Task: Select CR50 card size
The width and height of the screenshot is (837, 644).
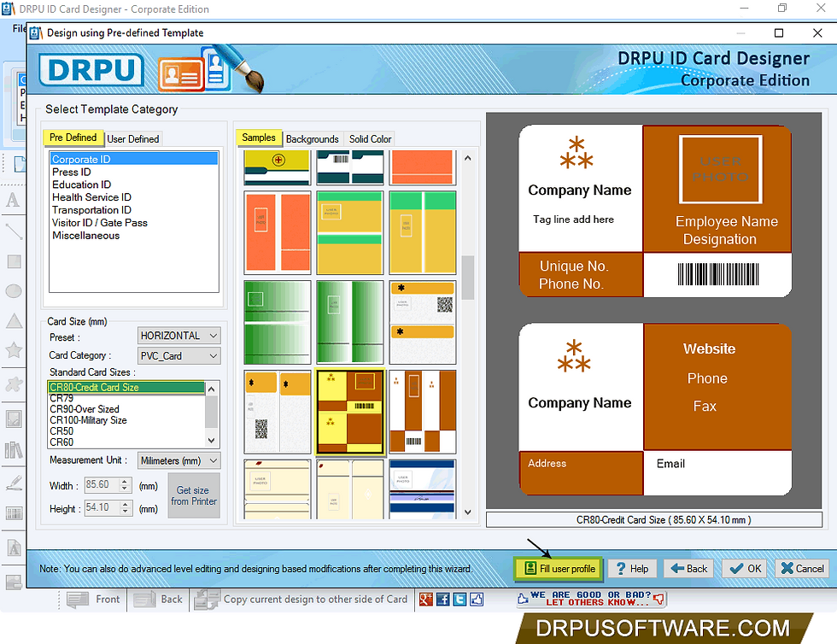Action: click(126, 431)
